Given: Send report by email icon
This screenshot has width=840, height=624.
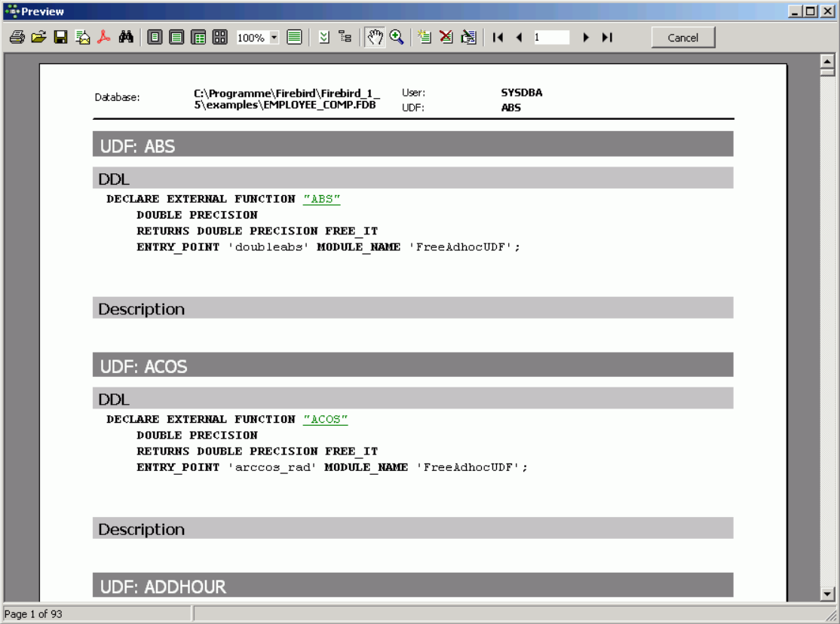Looking at the screenshot, I should 82,38.
